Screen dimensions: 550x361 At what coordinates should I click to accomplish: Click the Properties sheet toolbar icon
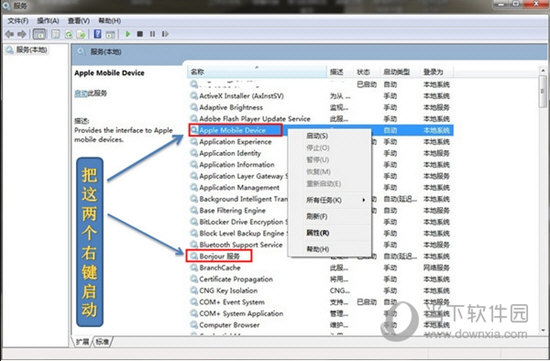point(55,34)
